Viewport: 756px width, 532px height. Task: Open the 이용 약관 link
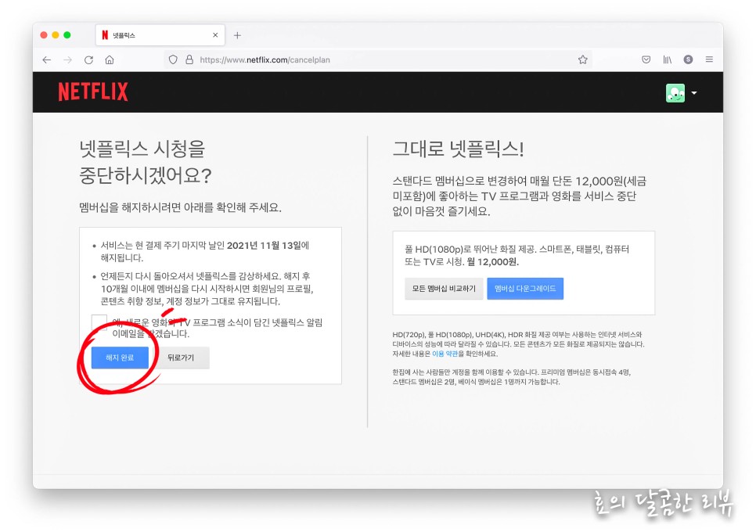(x=445, y=354)
